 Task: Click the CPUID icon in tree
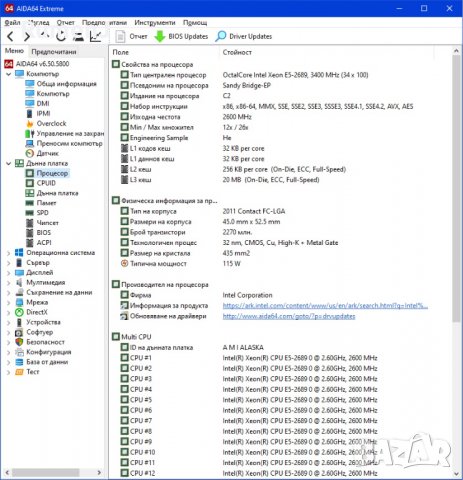point(30,183)
